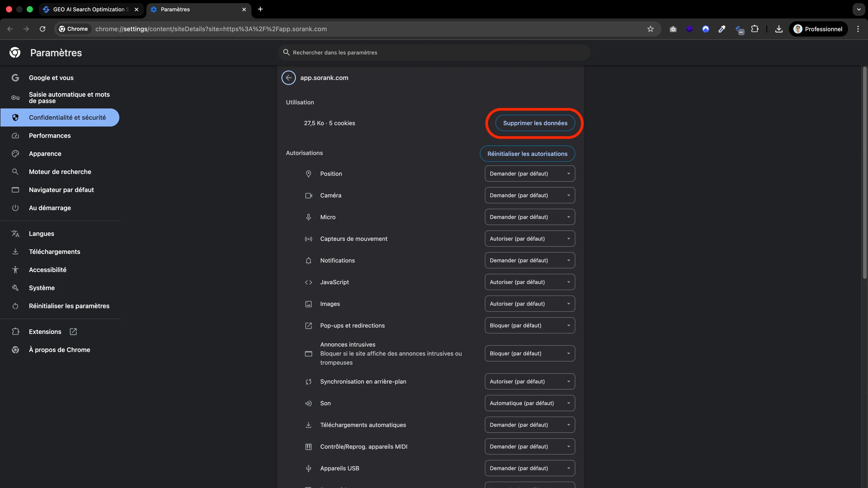Viewport: 868px width, 488px height.
Task: Open Performances in the settings sidebar
Action: (x=50, y=136)
